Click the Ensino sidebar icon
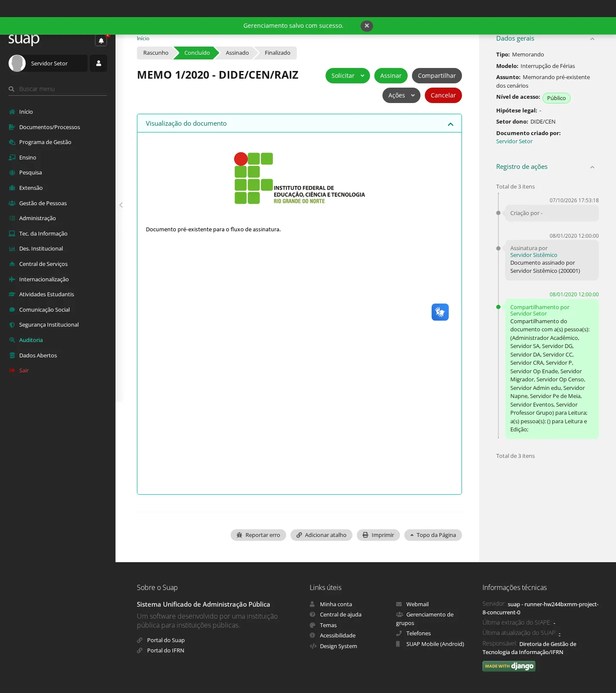 12,157
